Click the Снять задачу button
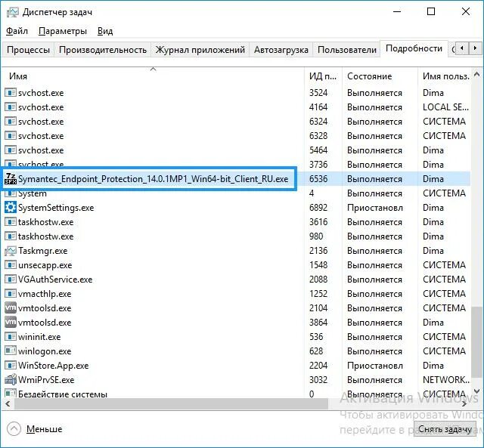This screenshot has width=484, height=448. 445,429
